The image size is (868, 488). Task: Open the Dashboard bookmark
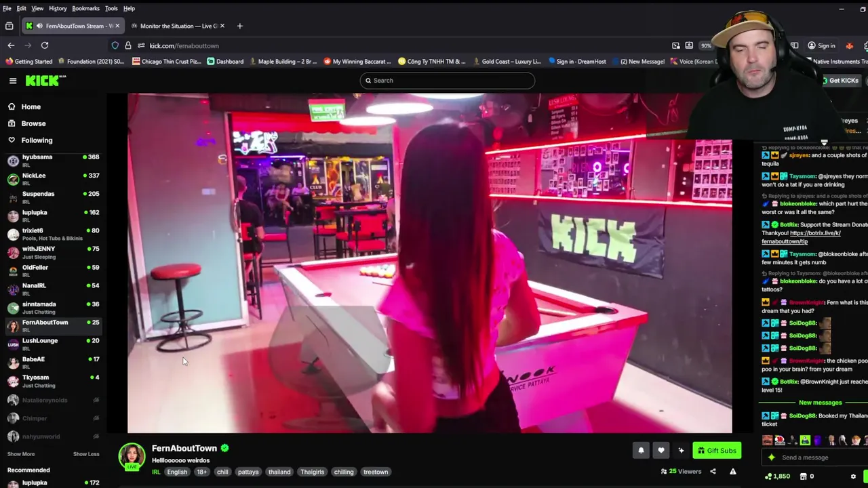point(225,62)
